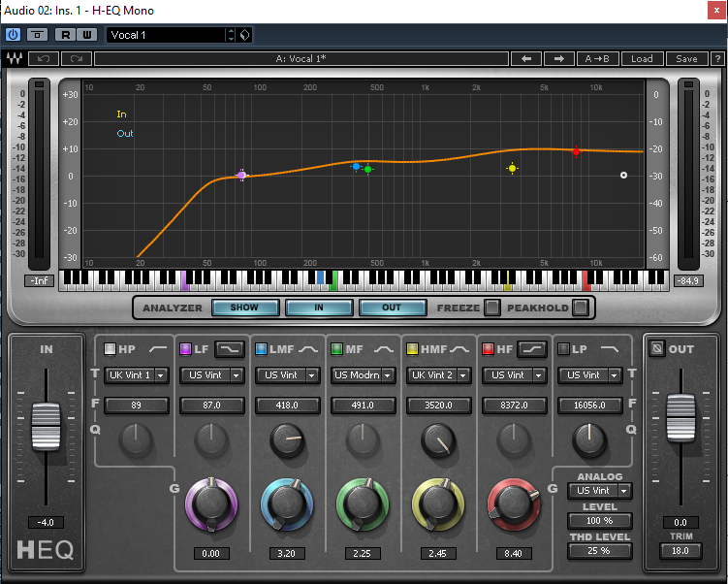This screenshot has height=584, width=728.
Task: Click the IN fader handle
Action: pyautogui.click(x=46, y=427)
